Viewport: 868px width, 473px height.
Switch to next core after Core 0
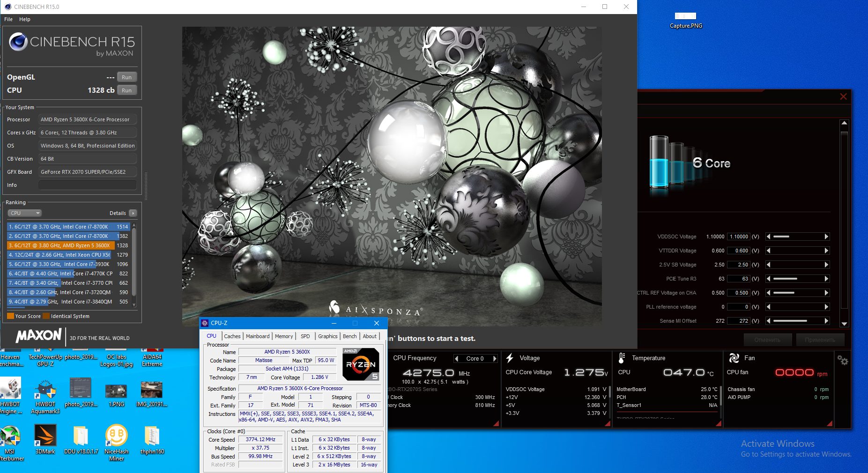coord(494,359)
